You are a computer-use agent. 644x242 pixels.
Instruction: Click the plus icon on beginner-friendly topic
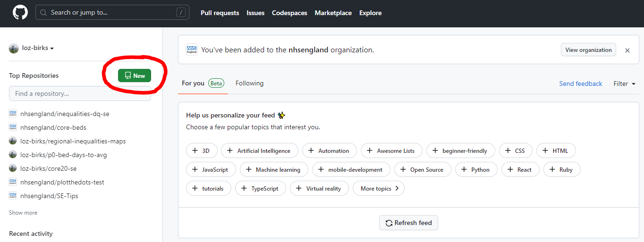coord(435,151)
